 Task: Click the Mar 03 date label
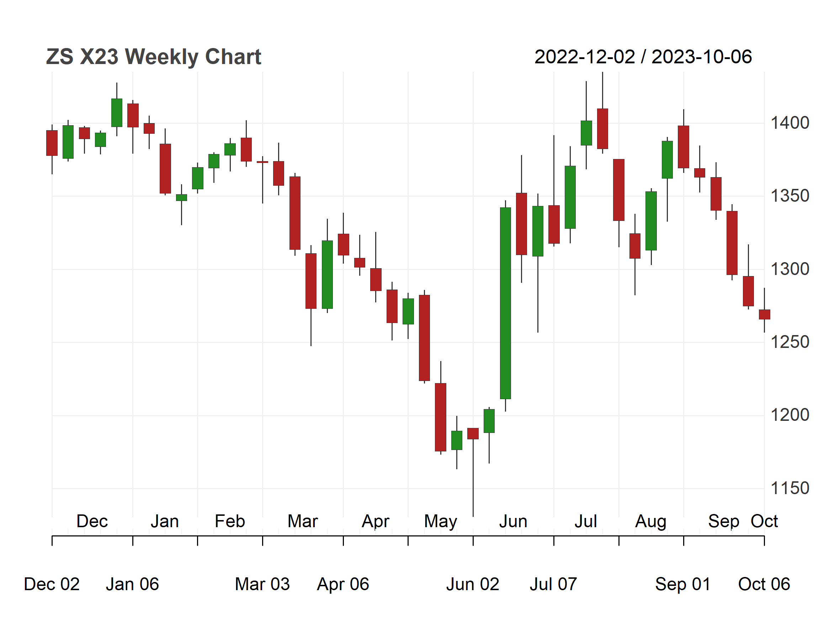(x=262, y=584)
